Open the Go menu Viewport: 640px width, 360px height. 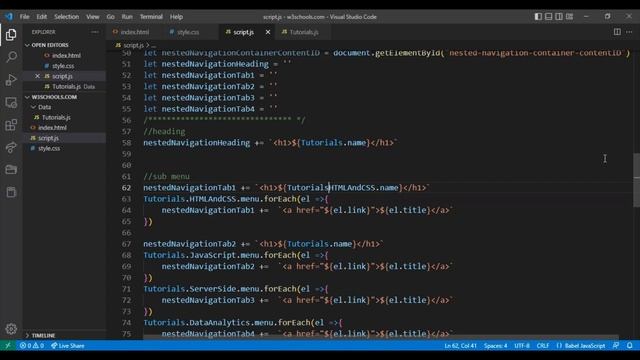[111, 17]
